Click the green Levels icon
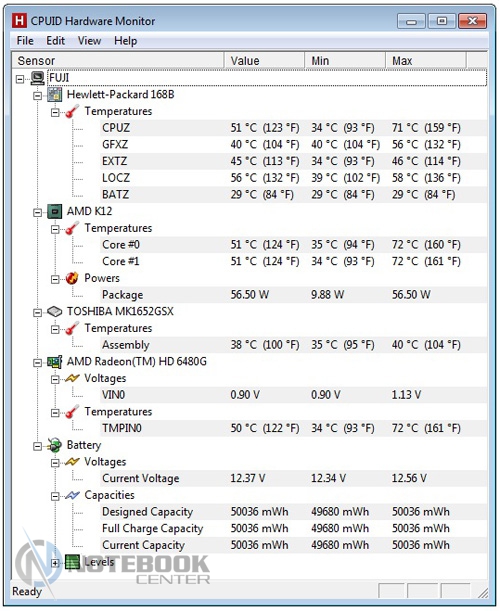 point(72,562)
